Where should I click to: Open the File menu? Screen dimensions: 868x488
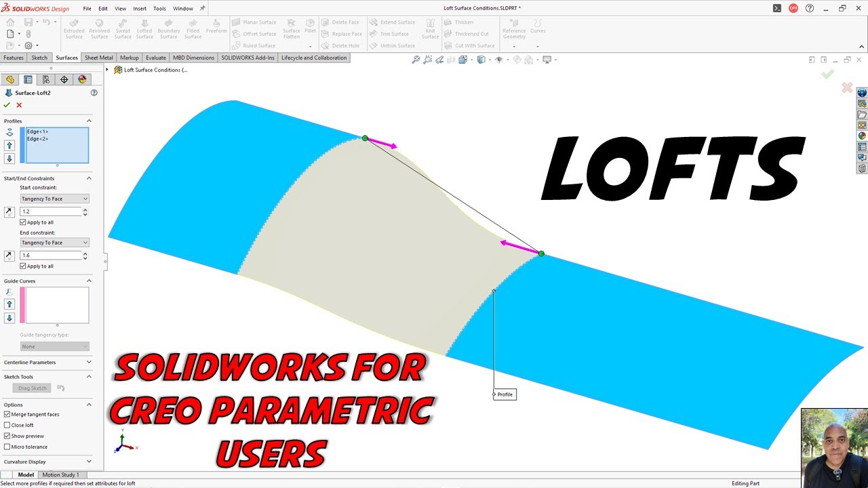pos(87,9)
